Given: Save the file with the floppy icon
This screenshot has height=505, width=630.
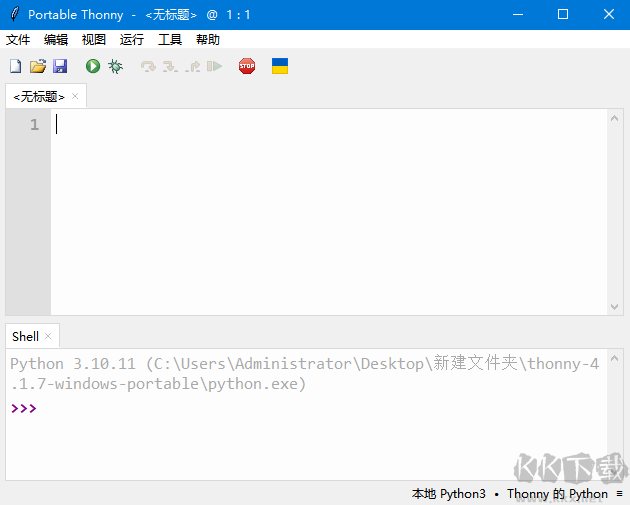Looking at the screenshot, I should point(60,66).
